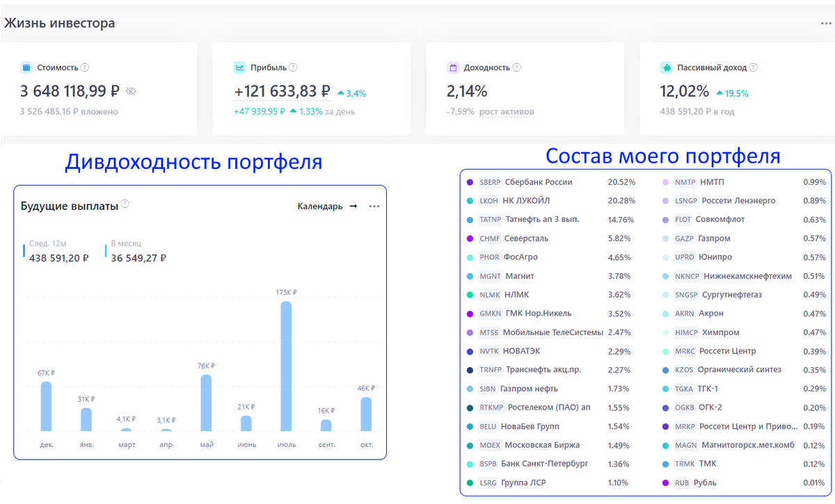Open the Календарь link with arrow
The height and width of the screenshot is (504, 835).
click(327, 206)
